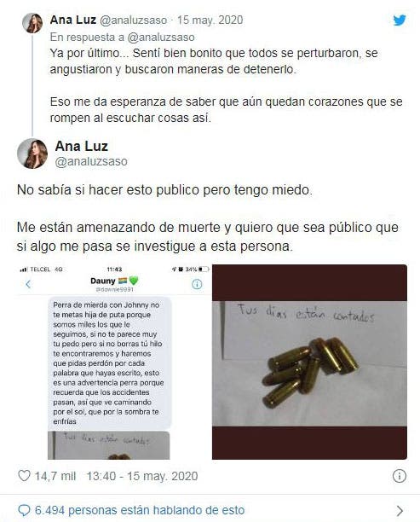420x522 pixels.
Task: Click the Twitter bird logo
Action: click(400, 20)
